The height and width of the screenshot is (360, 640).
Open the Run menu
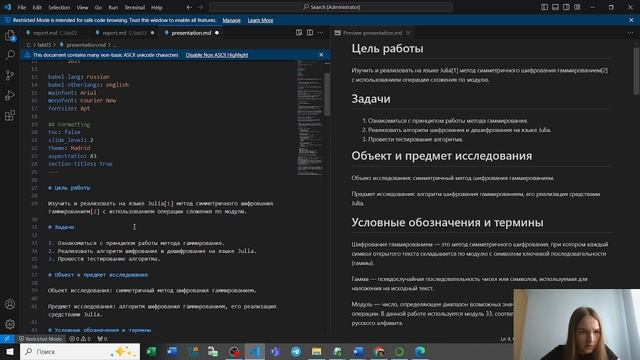tap(113, 7)
